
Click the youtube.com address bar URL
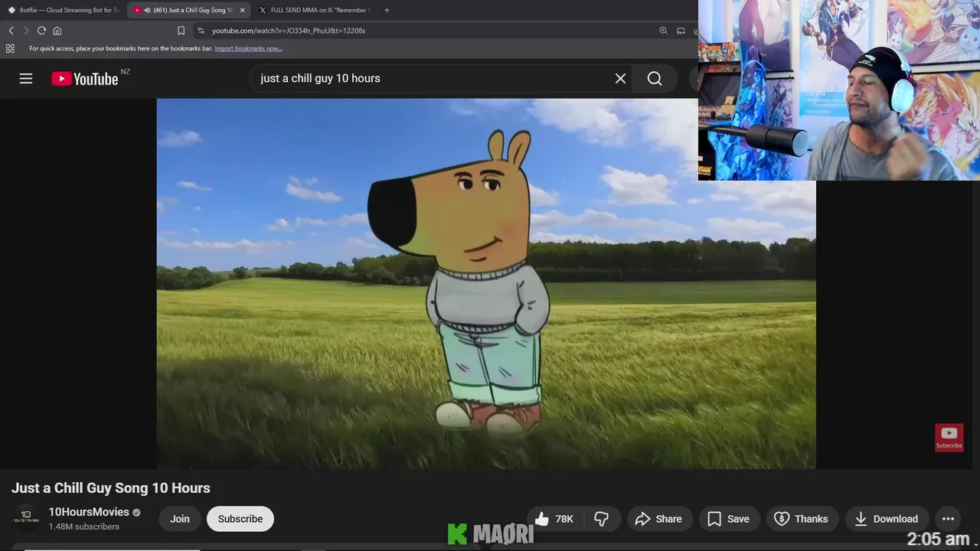(289, 31)
